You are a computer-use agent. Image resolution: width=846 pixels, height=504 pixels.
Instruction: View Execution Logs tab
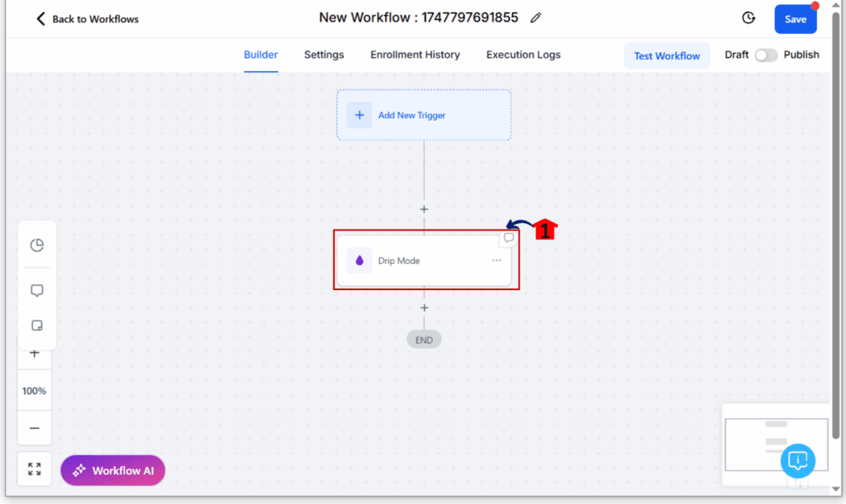(x=523, y=55)
